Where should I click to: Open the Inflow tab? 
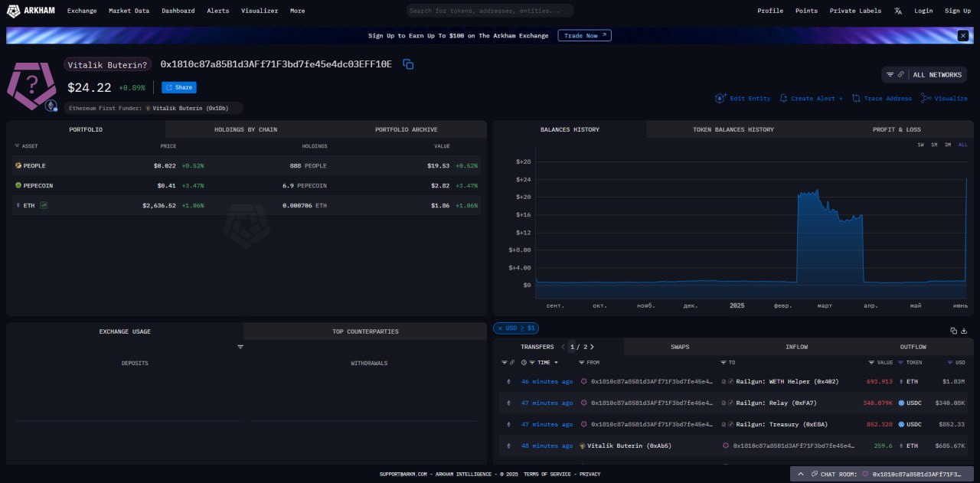pos(797,347)
